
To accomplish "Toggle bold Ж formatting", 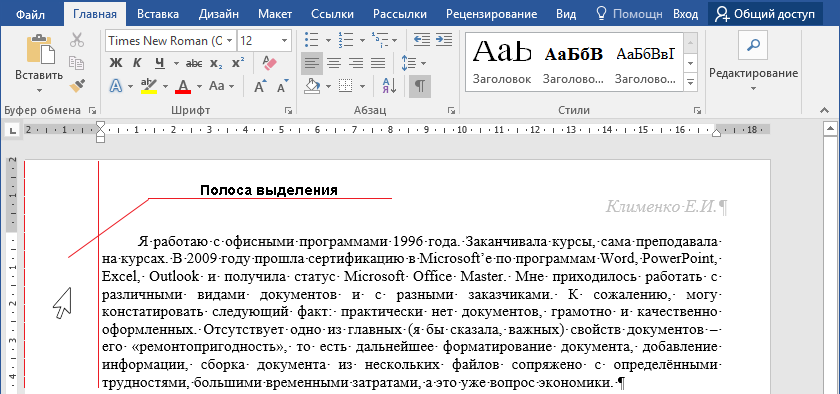I will click(116, 63).
